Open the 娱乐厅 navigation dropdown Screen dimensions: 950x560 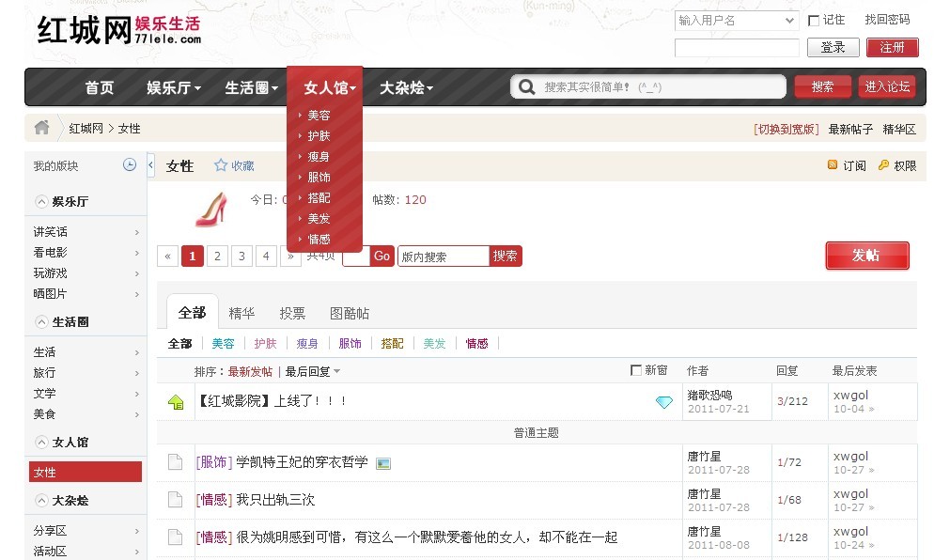tap(173, 87)
